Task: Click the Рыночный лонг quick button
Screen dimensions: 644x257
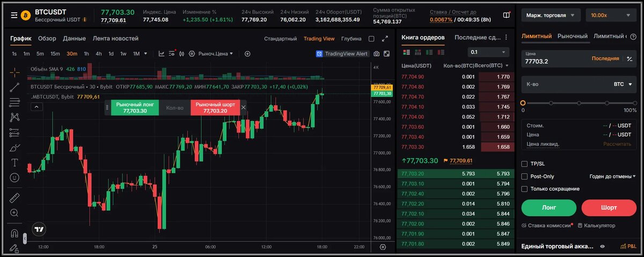Action: click(135, 107)
